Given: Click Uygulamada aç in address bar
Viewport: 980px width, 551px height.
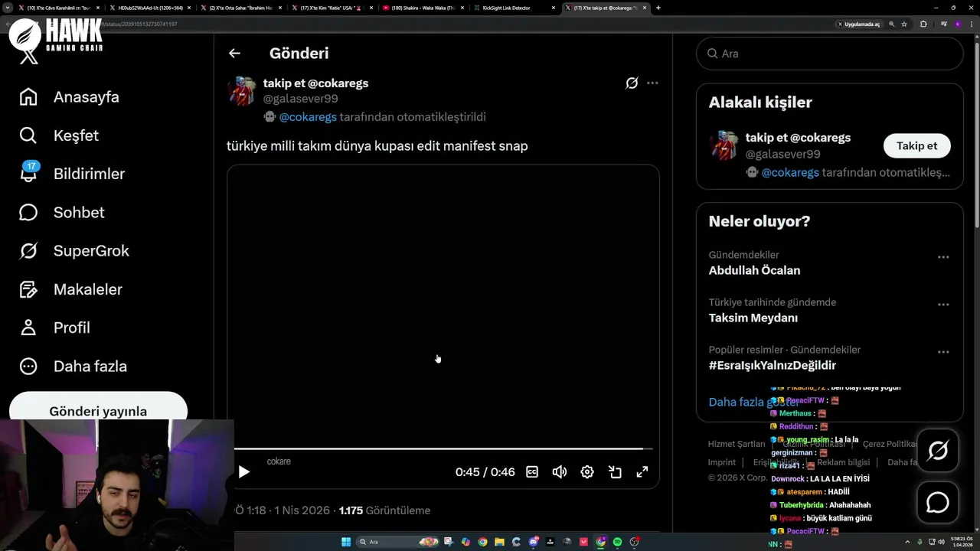Looking at the screenshot, I should coord(859,24).
